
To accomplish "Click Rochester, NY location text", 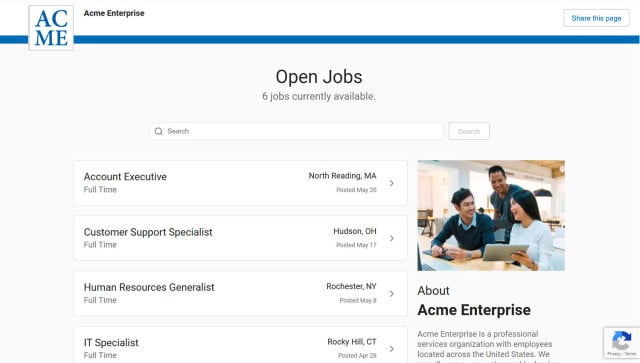I will click(351, 287).
